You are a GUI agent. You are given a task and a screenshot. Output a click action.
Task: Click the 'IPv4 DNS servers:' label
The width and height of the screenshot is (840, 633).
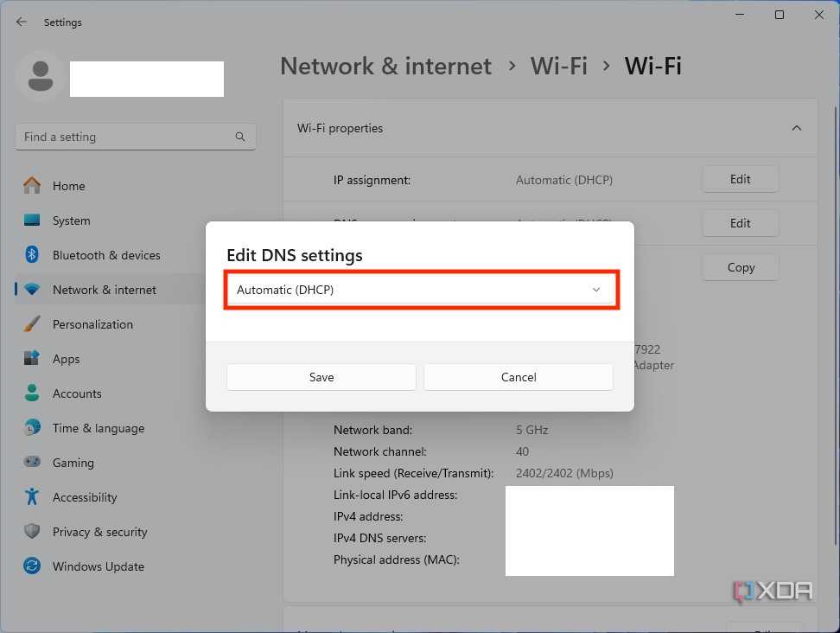click(x=380, y=538)
